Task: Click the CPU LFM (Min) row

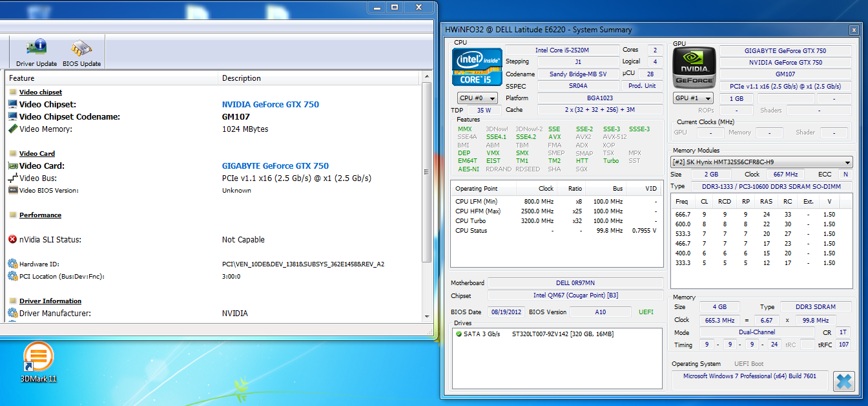Action: click(x=556, y=201)
